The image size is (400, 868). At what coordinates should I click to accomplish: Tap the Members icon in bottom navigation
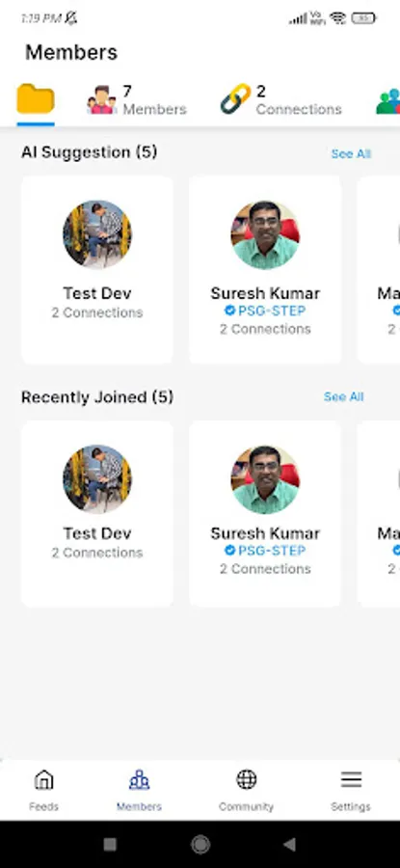click(x=139, y=780)
